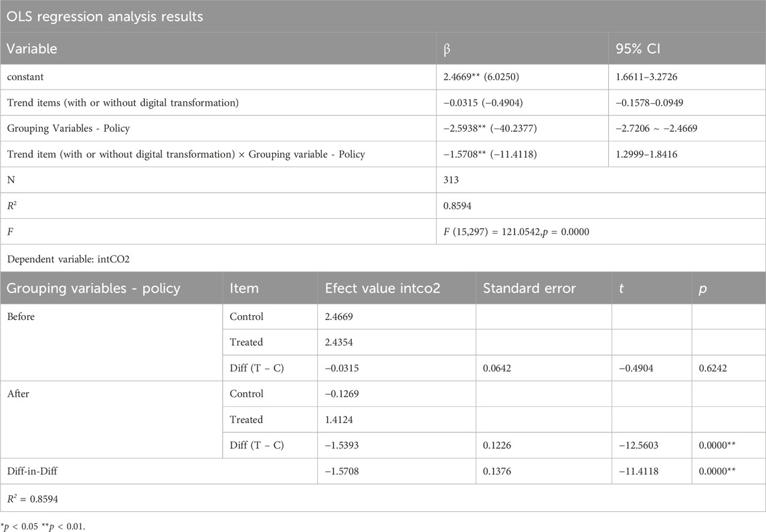Viewport: 766px width, 532px height.
Task: Click the 'F' row label
Action: coord(10,232)
